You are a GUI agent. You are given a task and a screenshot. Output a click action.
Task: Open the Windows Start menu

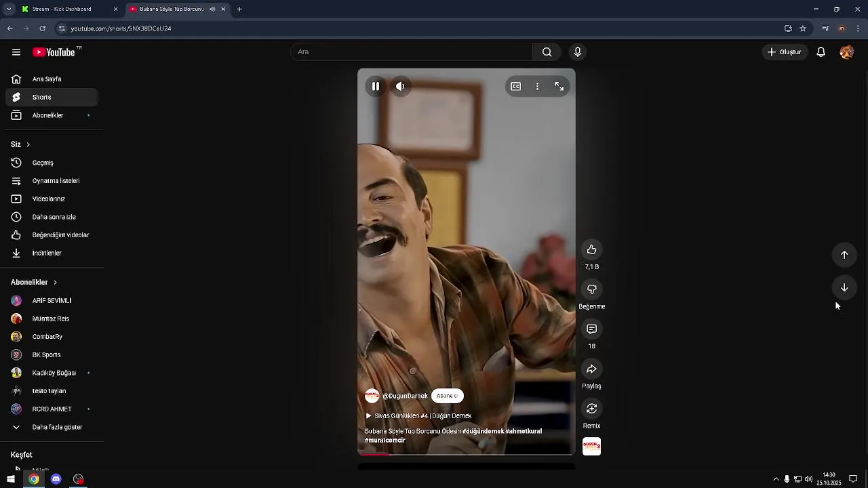click(10, 479)
